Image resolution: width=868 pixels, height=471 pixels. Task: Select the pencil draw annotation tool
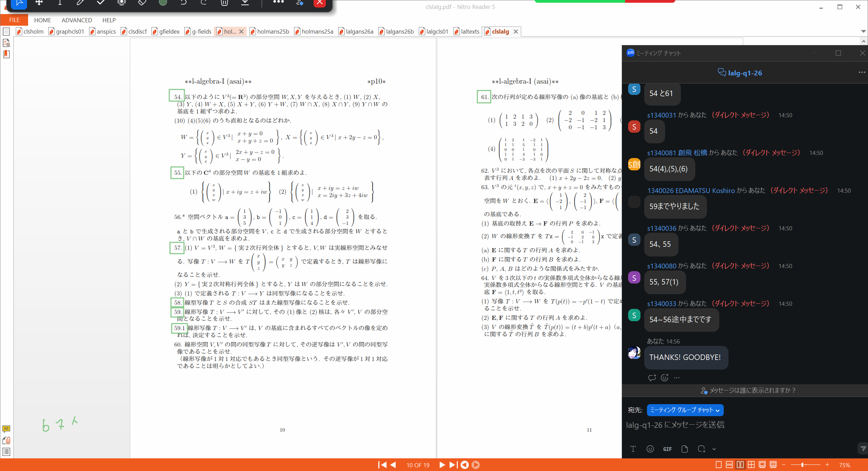point(80,3)
